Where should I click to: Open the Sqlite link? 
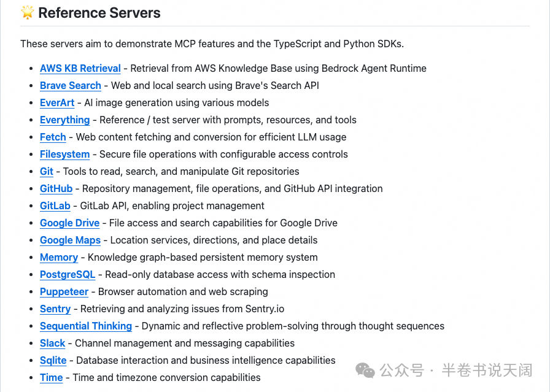coord(53,361)
